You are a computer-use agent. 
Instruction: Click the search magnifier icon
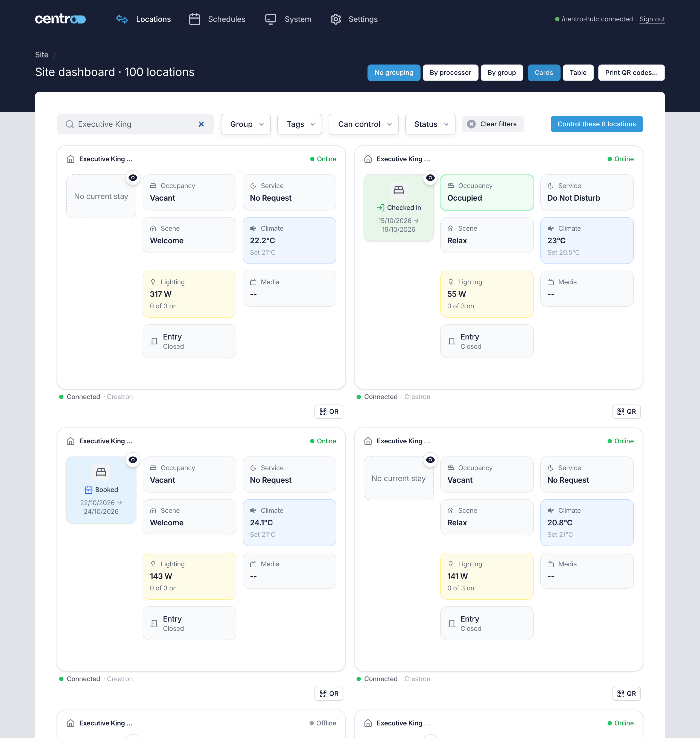coord(69,124)
